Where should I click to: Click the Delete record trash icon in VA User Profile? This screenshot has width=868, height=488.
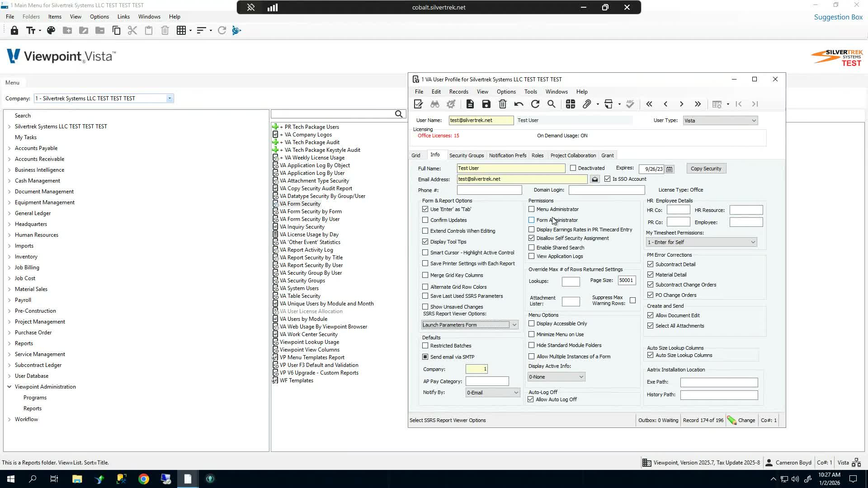pos(503,104)
